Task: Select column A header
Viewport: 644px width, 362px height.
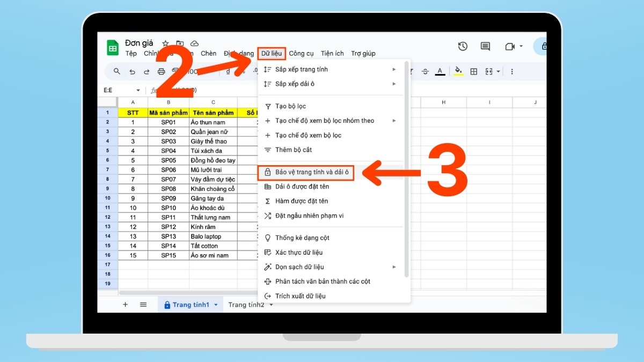Action: coord(133,102)
